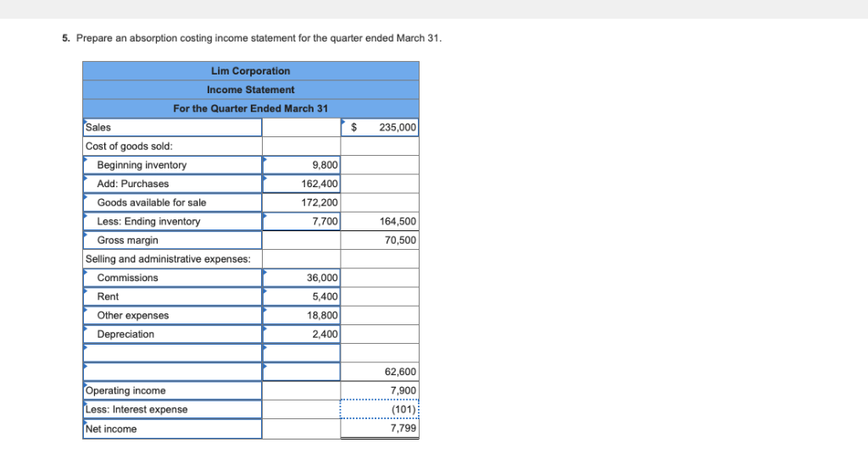Image resolution: width=868 pixels, height=470 pixels.
Task: Click the Purchases value 162,400
Action: point(301,184)
